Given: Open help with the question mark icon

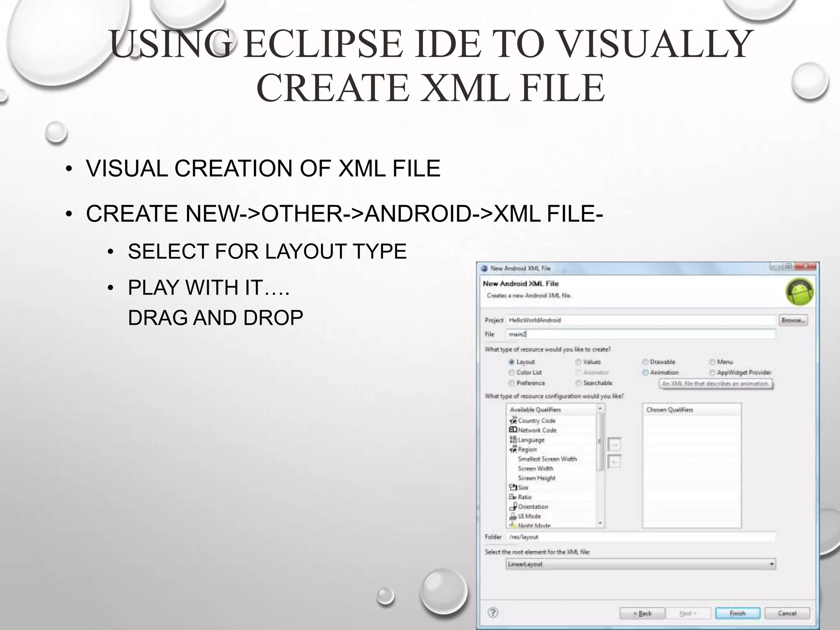Looking at the screenshot, I should tap(493, 613).
